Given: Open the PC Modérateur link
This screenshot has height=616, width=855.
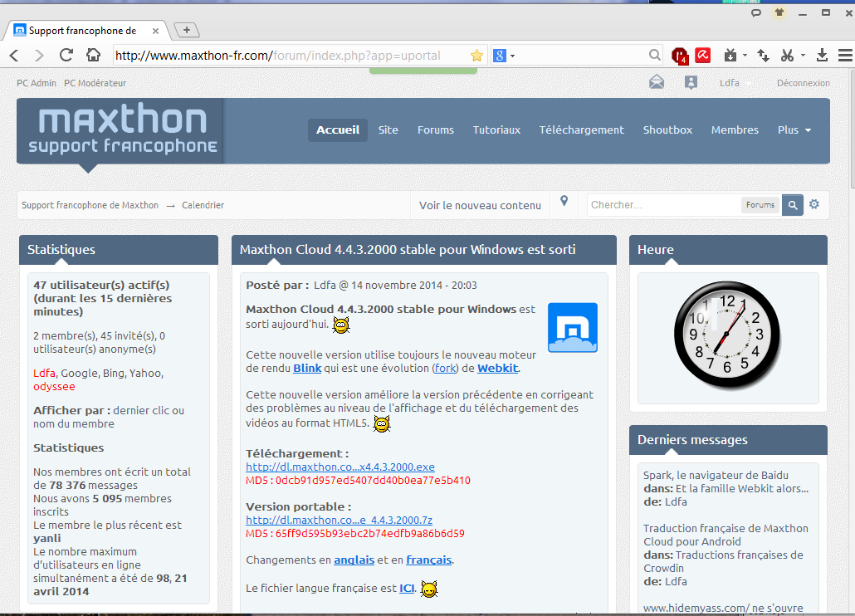Looking at the screenshot, I should pos(95,83).
